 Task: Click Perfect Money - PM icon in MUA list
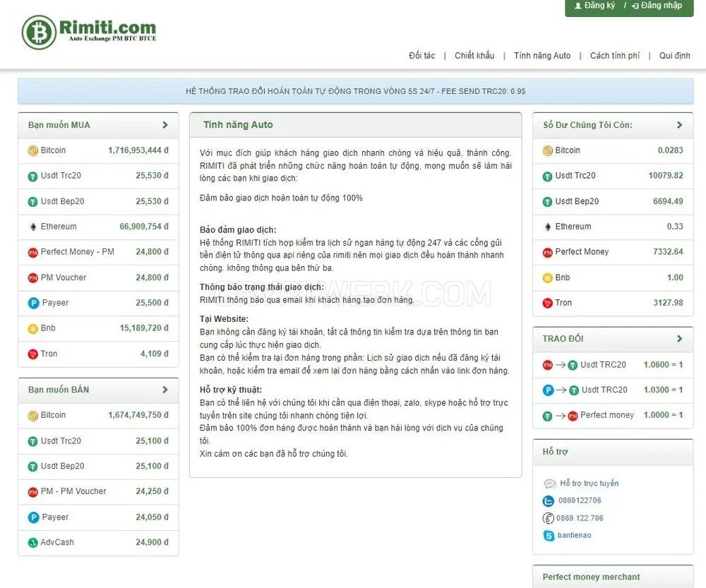(33, 252)
